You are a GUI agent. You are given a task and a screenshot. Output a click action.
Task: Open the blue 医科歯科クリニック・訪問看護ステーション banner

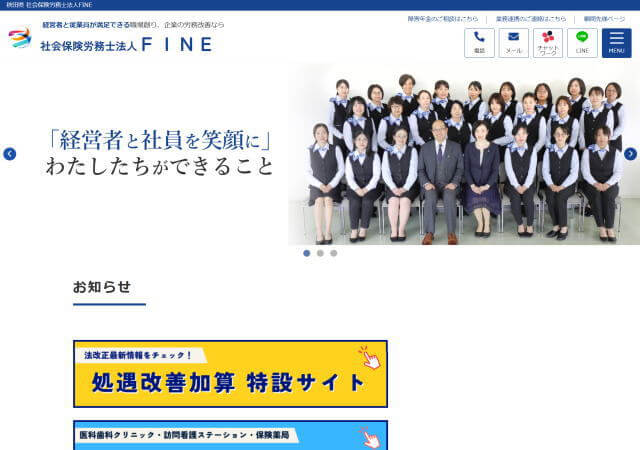click(x=230, y=435)
